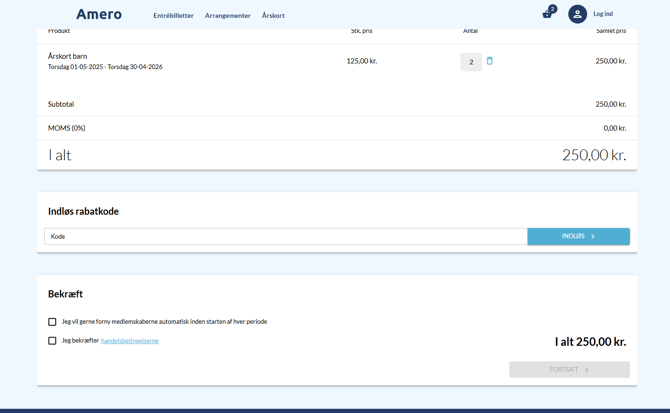This screenshot has width=670, height=413.
Task: Delete Årskort barn with the trash icon
Action: click(x=489, y=61)
